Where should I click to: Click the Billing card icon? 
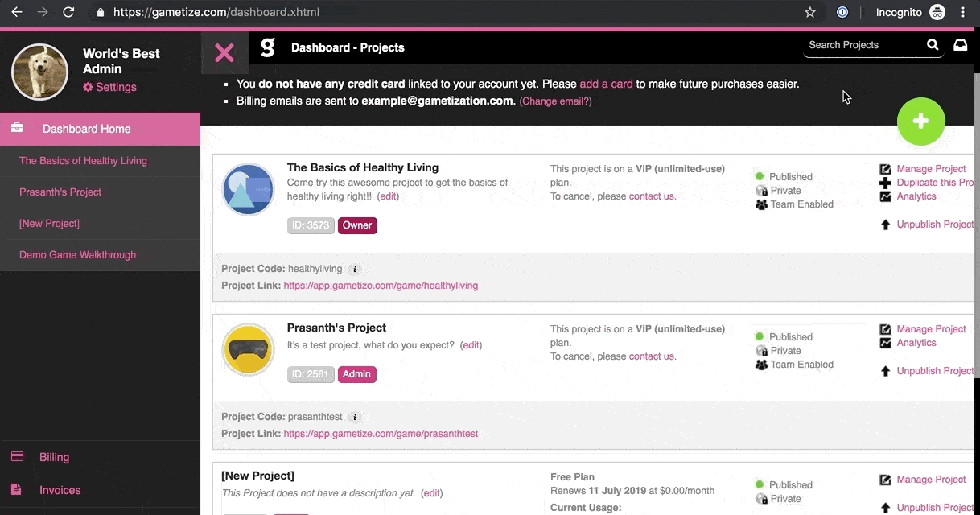coord(17,456)
